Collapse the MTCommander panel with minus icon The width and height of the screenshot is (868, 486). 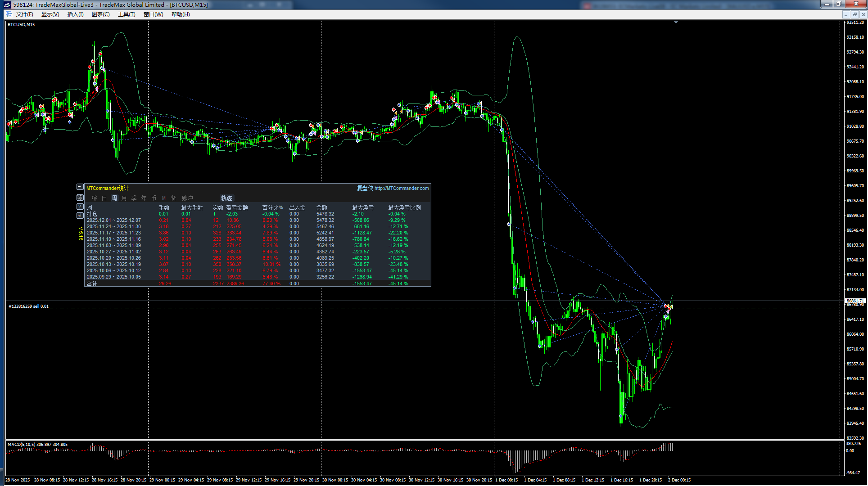point(80,187)
